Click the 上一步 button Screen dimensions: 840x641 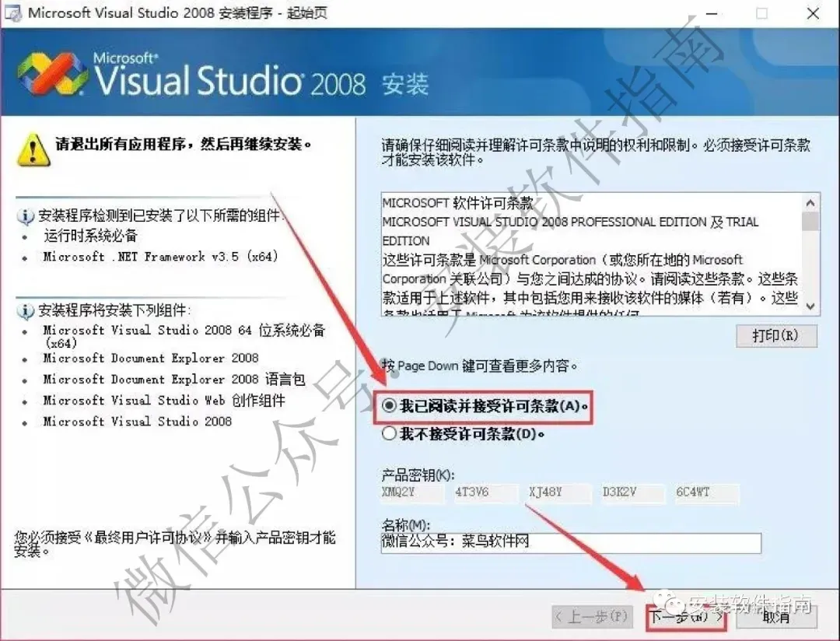tap(592, 617)
